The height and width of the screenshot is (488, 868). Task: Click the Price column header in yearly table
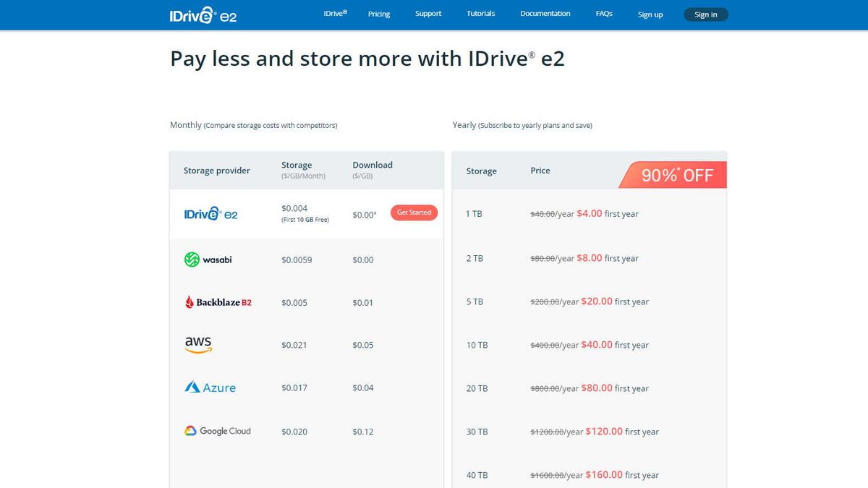coord(540,171)
